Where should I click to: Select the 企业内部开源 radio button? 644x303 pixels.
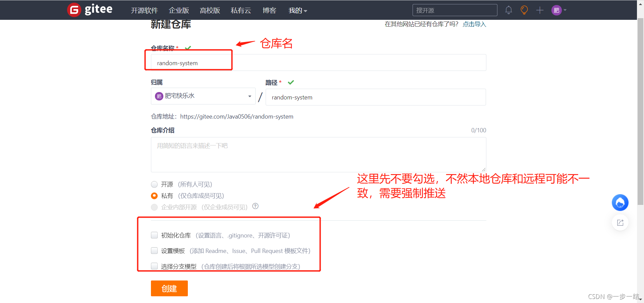pyautogui.click(x=154, y=207)
